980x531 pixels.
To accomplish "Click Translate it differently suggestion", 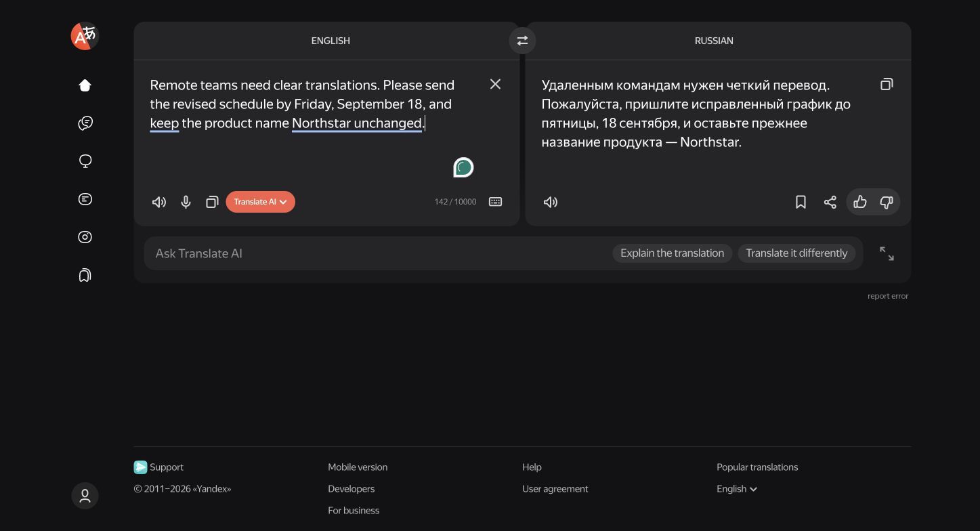I will pos(796,253).
